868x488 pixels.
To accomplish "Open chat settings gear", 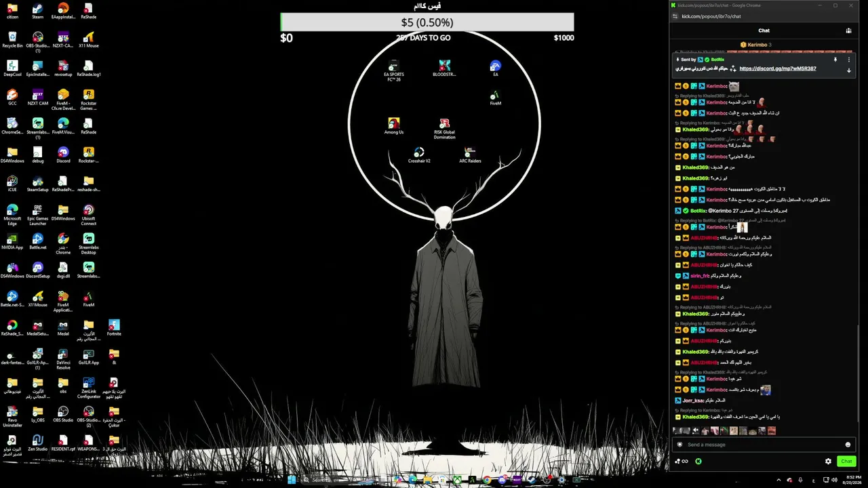I will click(828, 462).
